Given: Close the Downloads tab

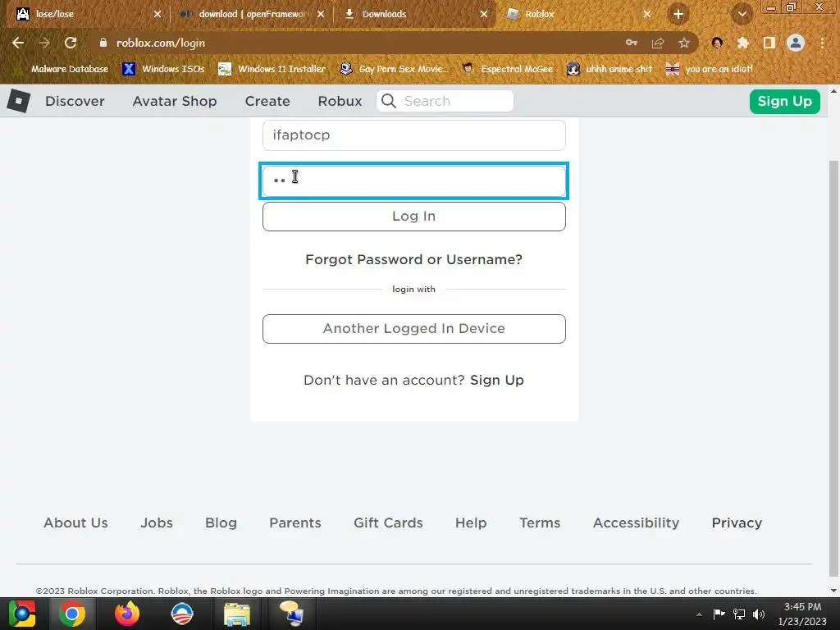Looking at the screenshot, I should (x=484, y=14).
